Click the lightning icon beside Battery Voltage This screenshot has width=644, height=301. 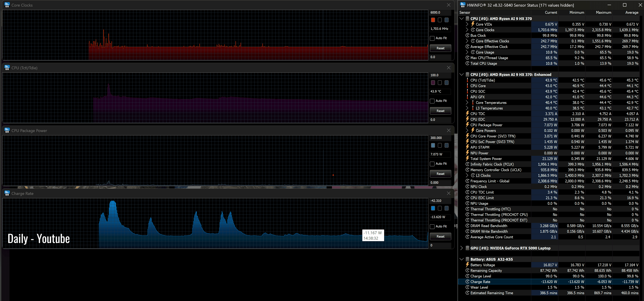point(467,265)
